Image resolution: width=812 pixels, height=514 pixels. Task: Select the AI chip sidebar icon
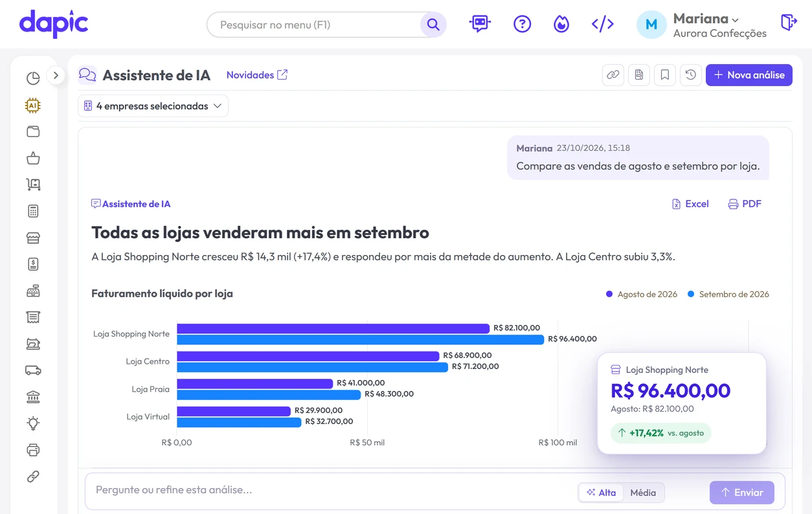33,106
